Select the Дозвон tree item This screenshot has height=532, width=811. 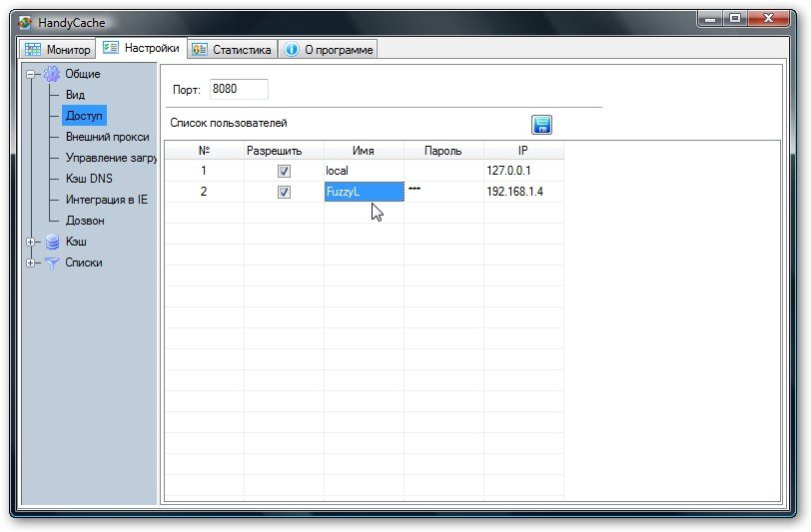click(85, 221)
